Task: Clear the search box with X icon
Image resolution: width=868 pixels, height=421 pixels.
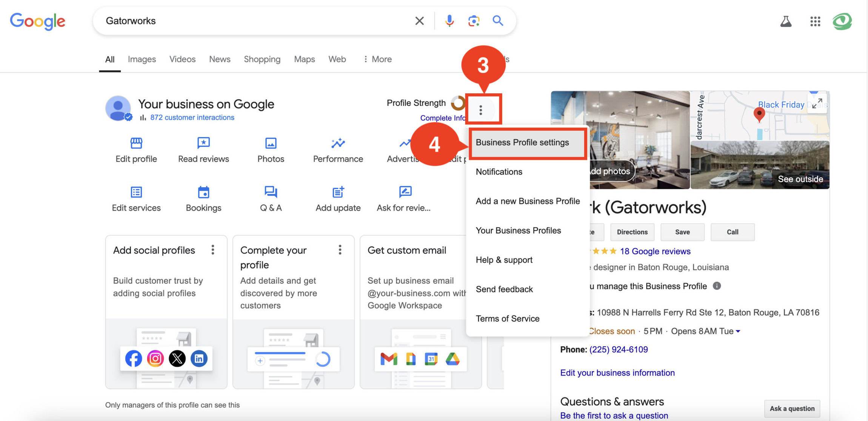Action: [419, 21]
